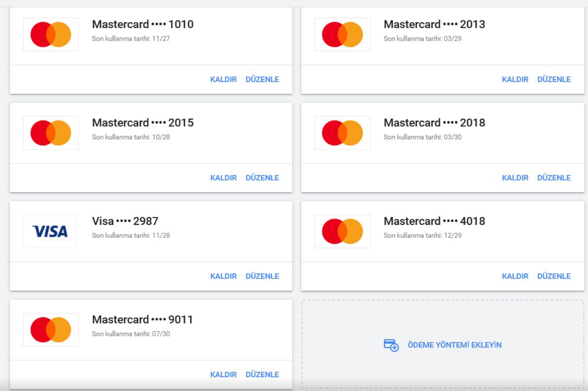Select the Mastercard •••• 4018 card title

pos(434,221)
